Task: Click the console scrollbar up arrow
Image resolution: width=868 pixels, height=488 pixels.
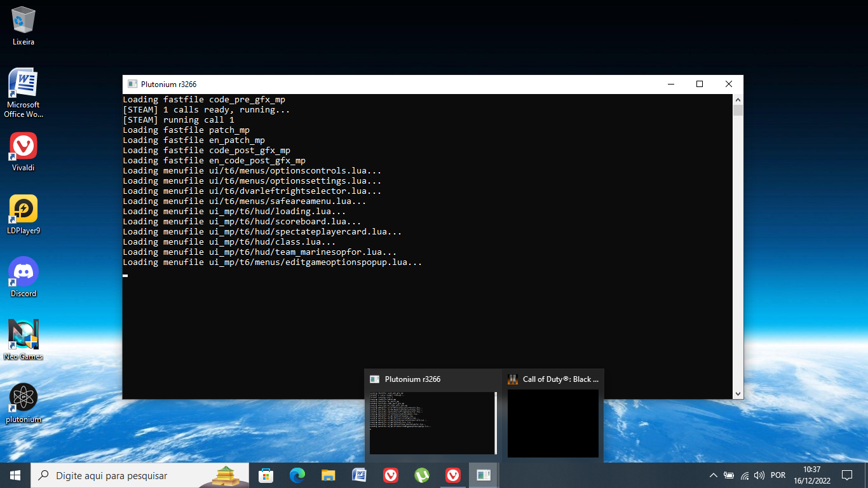Action: [738, 100]
